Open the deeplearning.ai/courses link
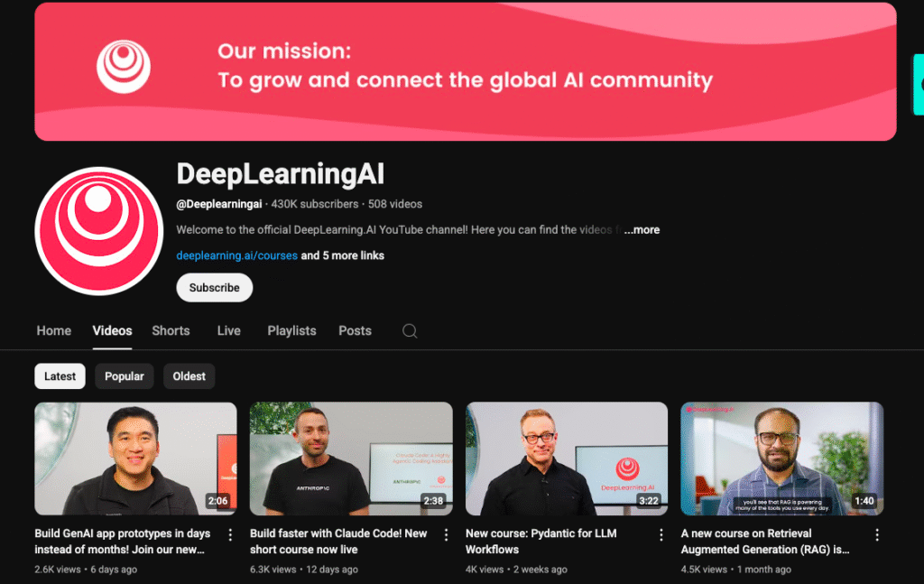924x584 pixels. tap(237, 255)
